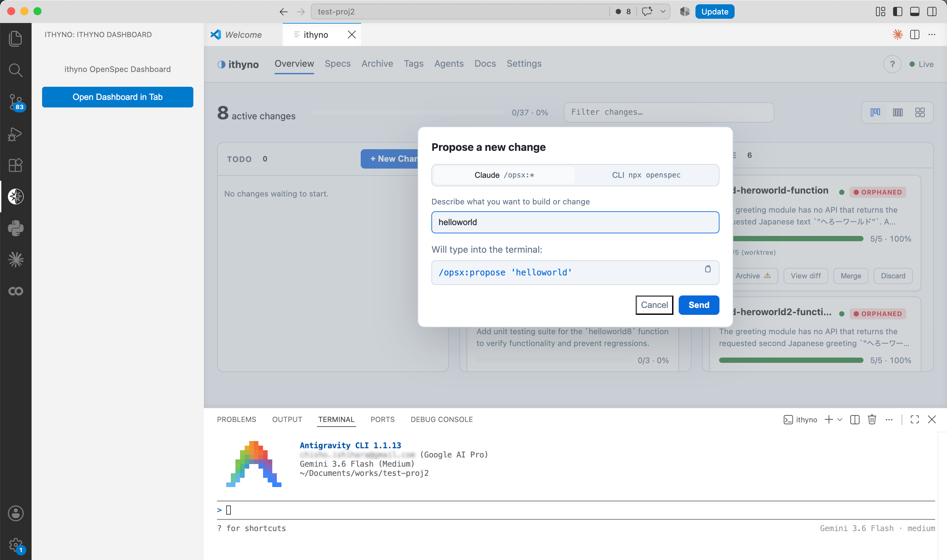Screen dimensions: 947x560
Task: Click the Filter changes search field
Action: (669, 112)
